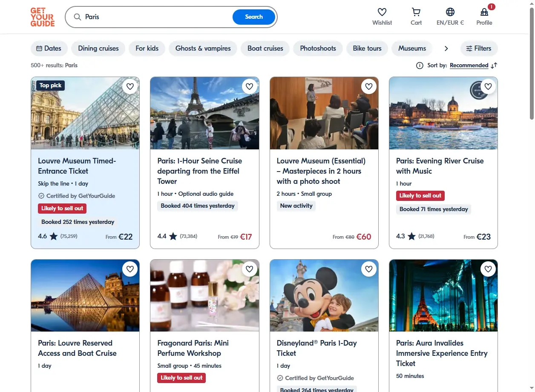
Task: Click 'Likely to sell out' on Evening River Cruise
Action: point(420,196)
